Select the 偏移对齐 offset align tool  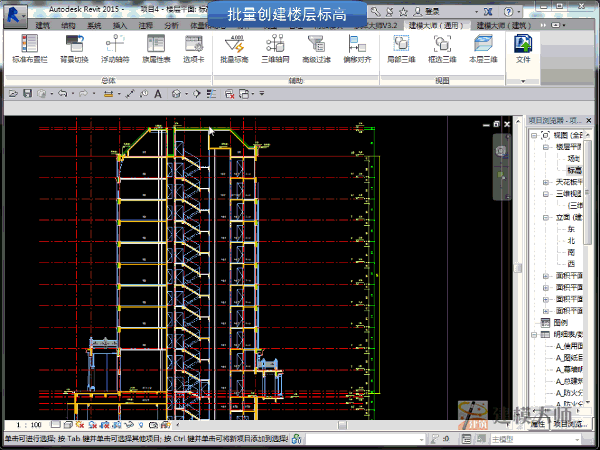point(357,49)
